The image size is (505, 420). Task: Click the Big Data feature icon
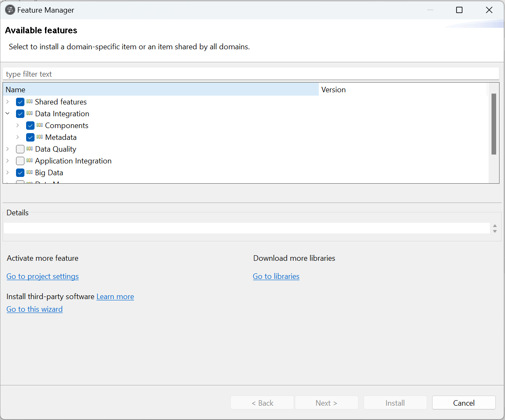click(x=29, y=172)
